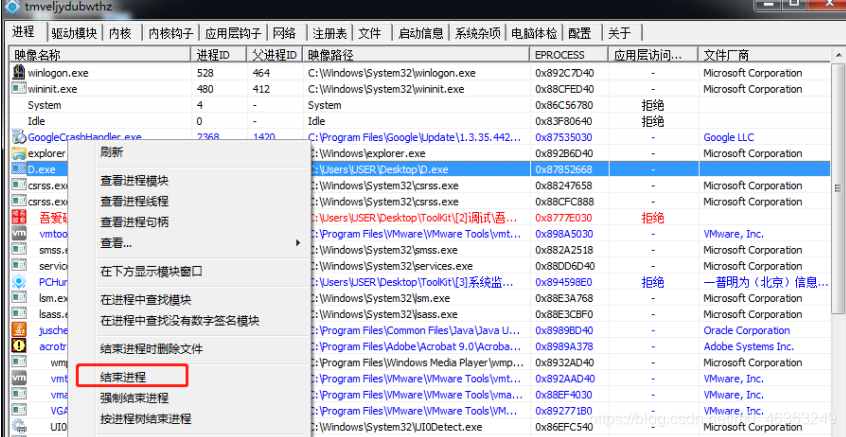
Task: Click winlogon.exe process ID 528
Action: pos(205,72)
